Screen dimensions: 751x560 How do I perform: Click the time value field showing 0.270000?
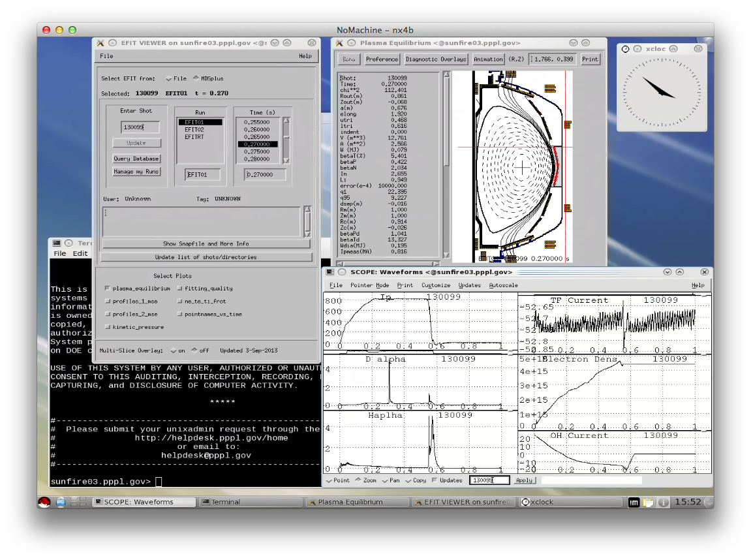pyautogui.click(x=265, y=175)
